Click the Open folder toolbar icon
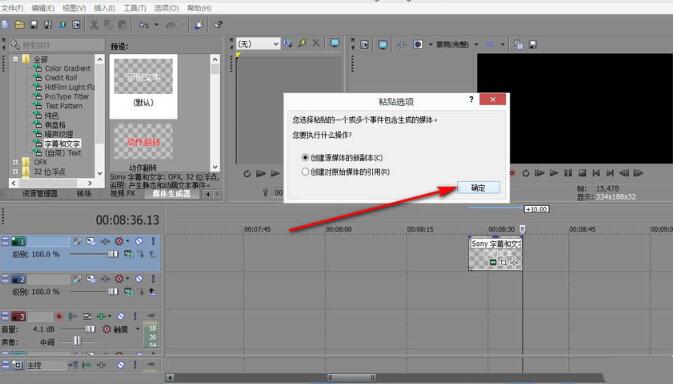 [20, 25]
